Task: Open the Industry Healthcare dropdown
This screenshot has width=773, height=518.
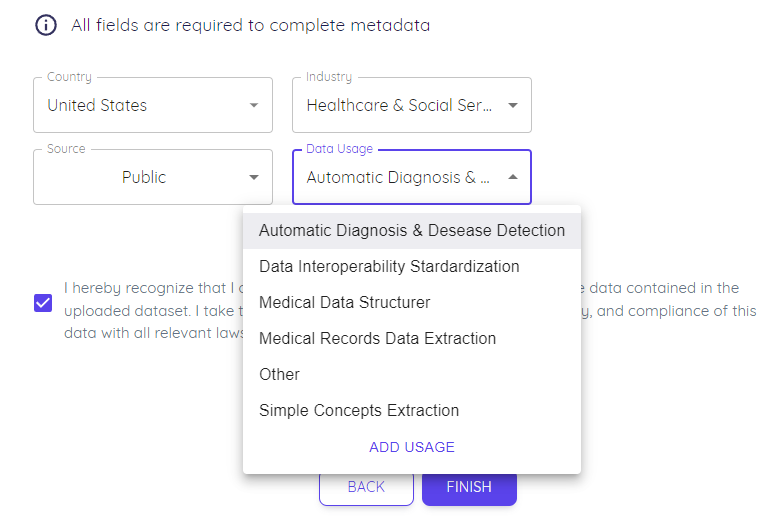Action: (x=412, y=105)
